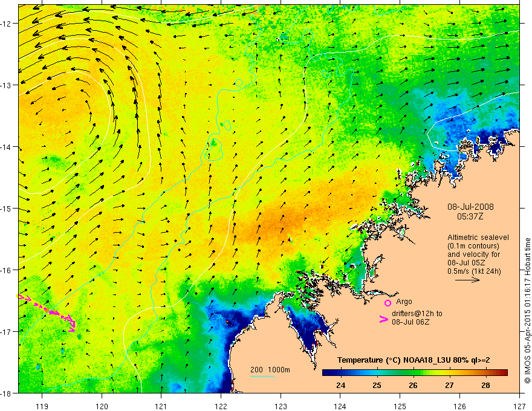This screenshot has width=532, height=411.
Task: Click the 'and velocity for' legend line
Action: [473, 254]
